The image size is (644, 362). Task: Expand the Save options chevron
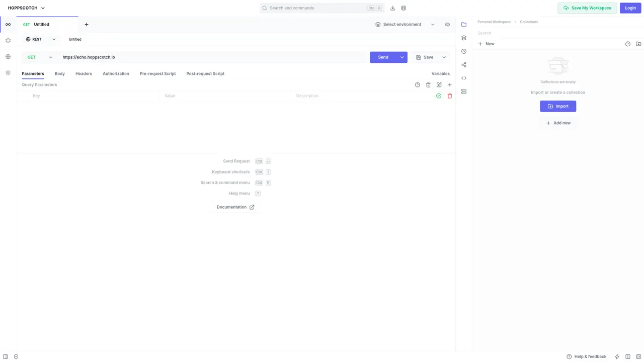444,57
